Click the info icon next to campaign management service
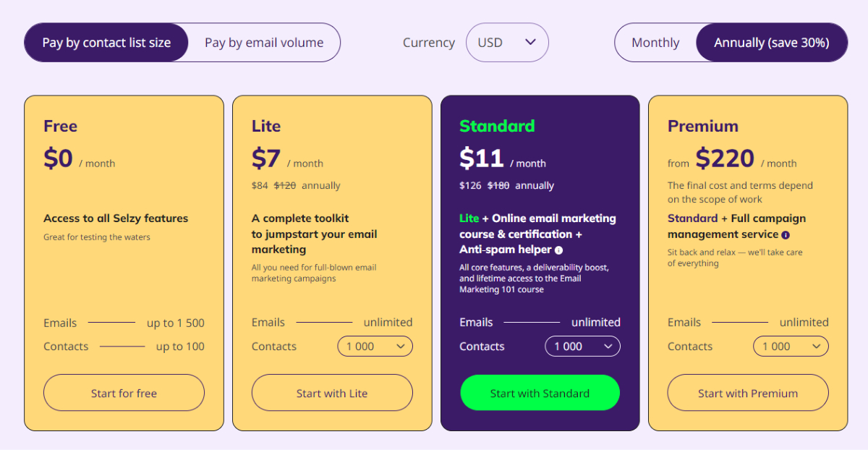Viewport: 868px width, 450px height. click(786, 235)
